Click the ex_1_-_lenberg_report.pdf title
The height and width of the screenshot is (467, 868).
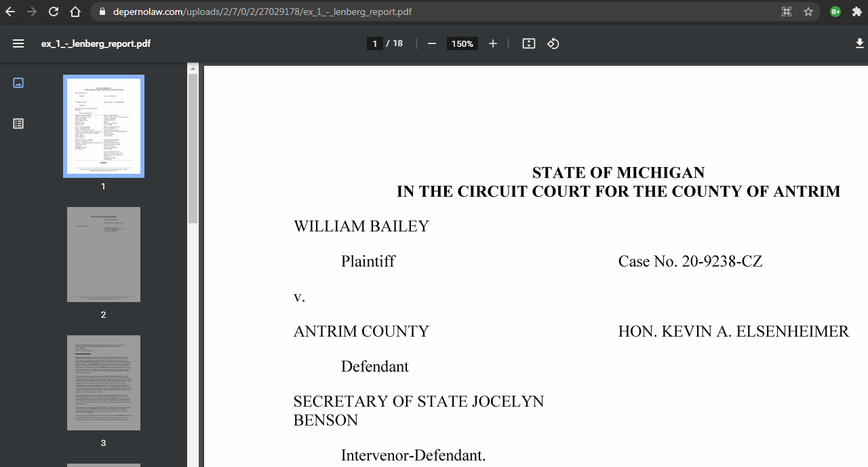(x=96, y=43)
